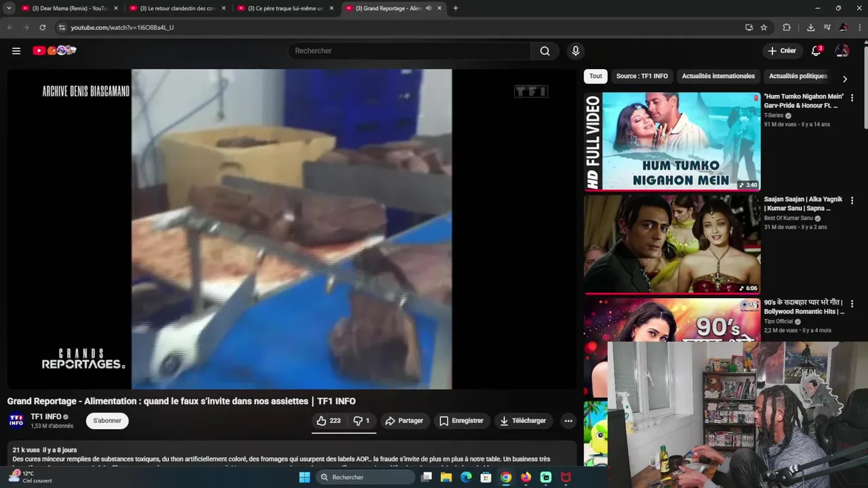Viewport: 868px width, 488px height.
Task: Select the Tout filter chip
Action: [x=595, y=77]
